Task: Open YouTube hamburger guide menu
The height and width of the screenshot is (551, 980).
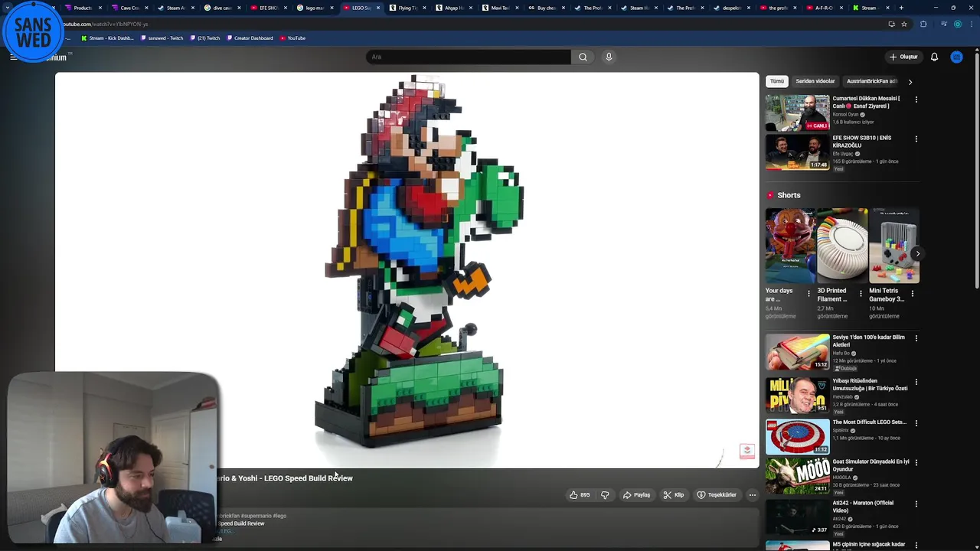Action: [13, 57]
